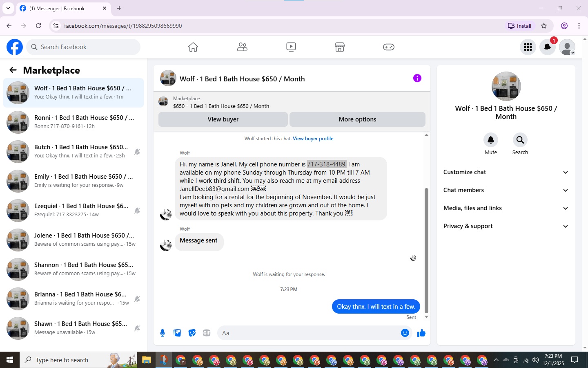Viewport: 588px width, 368px height.
Task: Send a voice clip with microphone icon
Action: pos(163,333)
